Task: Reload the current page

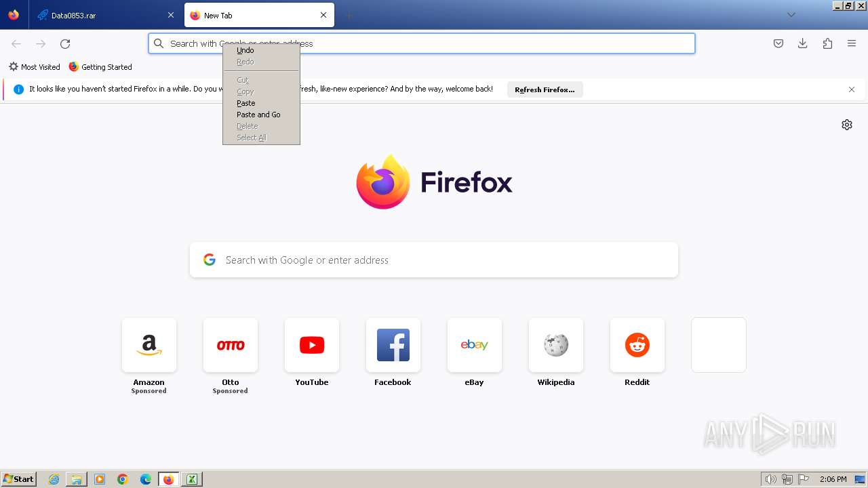Action: tap(65, 43)
